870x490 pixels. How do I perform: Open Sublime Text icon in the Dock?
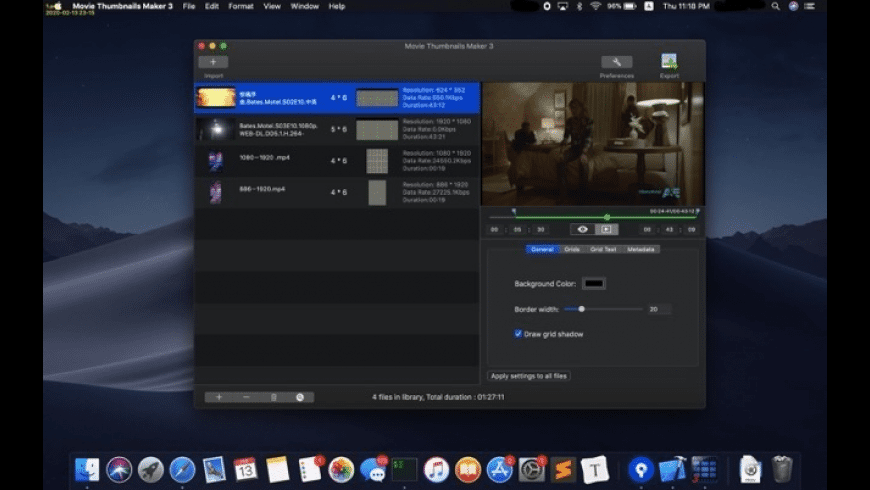click(563, 469)
